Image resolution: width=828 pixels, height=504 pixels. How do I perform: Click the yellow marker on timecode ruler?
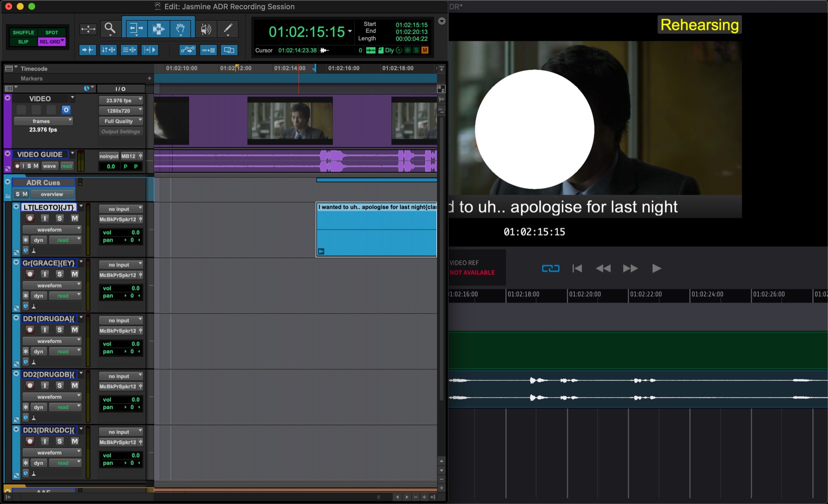coord(237,68)
